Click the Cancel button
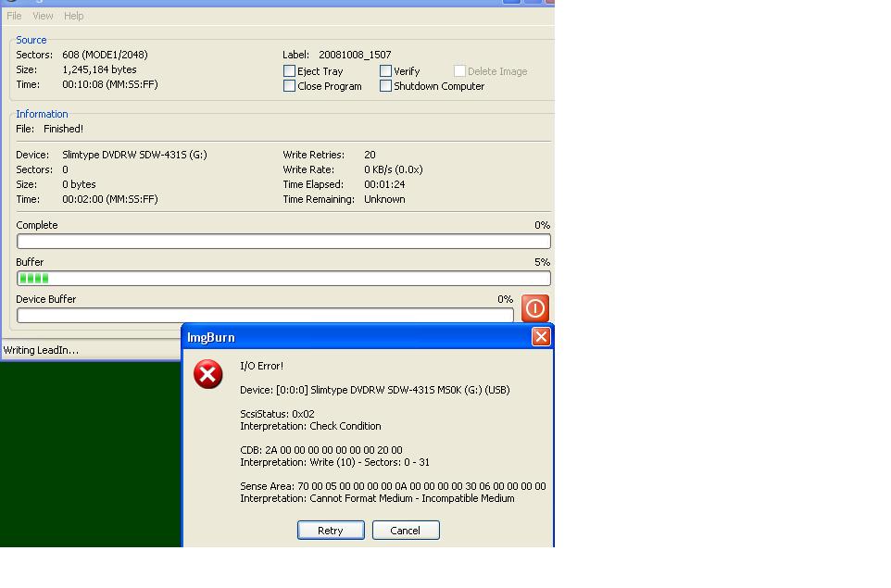891x588 pixels. 405,530
